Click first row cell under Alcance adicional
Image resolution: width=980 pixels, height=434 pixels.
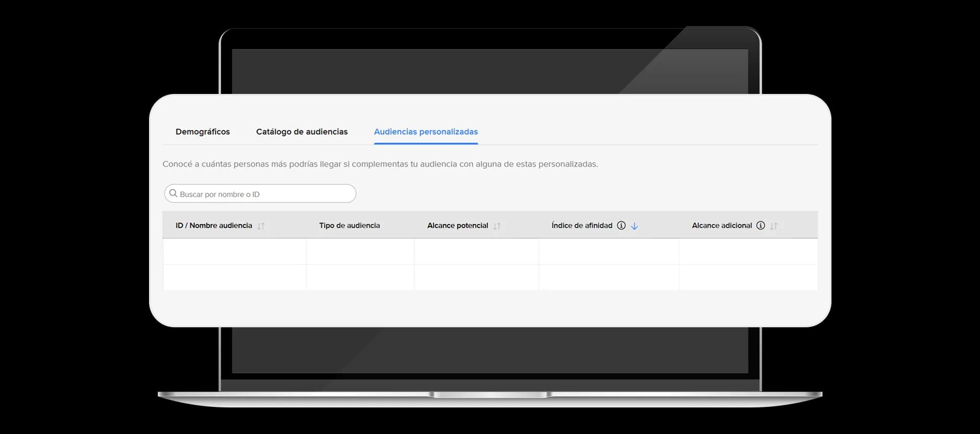tap(749, 251)
